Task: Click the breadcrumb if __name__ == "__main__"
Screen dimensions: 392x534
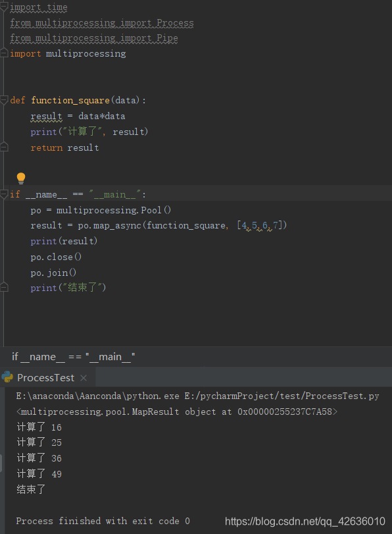Action: click(x=73, y=357)
